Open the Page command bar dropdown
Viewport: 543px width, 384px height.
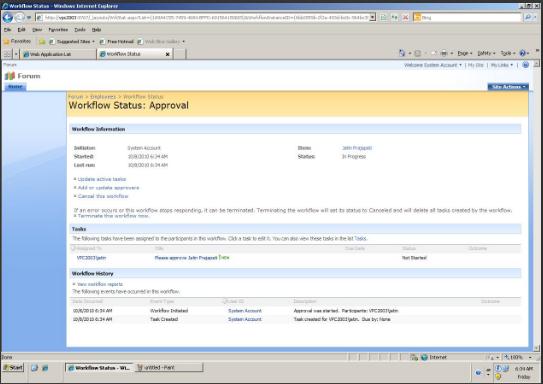pyautogui.click(x=465, y=53)
